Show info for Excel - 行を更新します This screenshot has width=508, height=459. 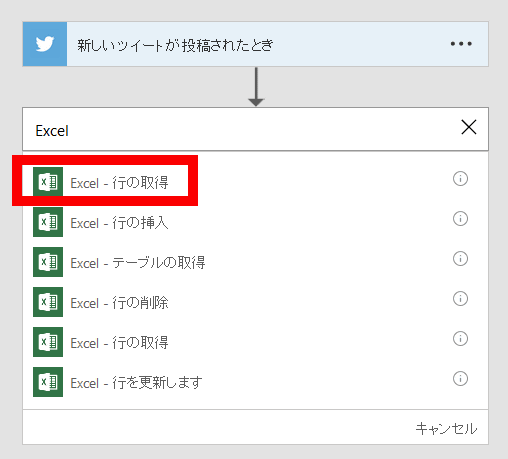(x=460, y=379)
